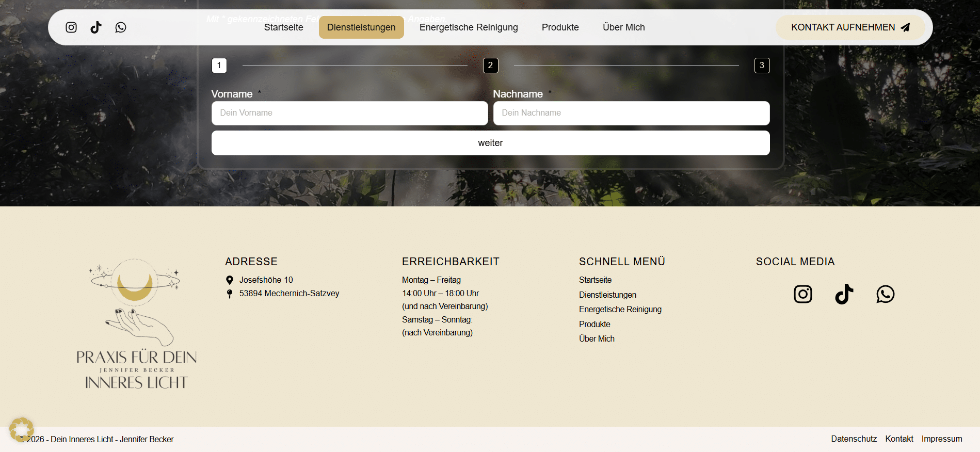Click TikTok icon in header bar
The height and width of the screenshot is (452, 980).
[96, 27]
